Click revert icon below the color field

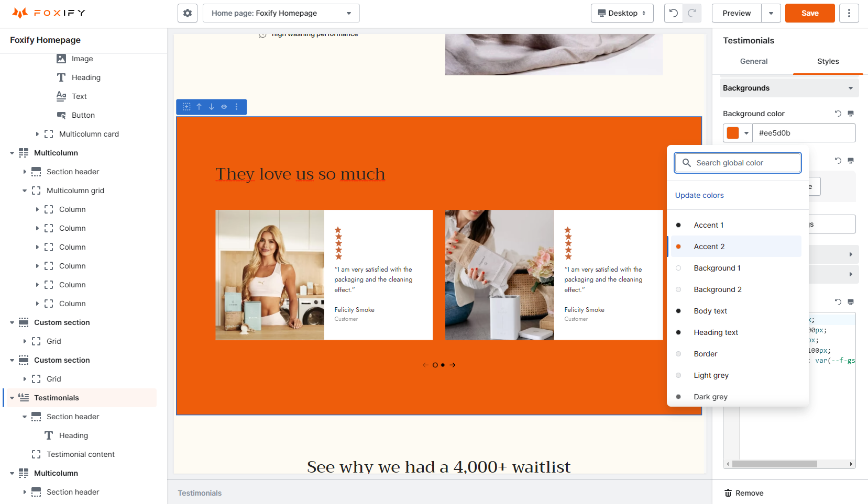[838, 161]
